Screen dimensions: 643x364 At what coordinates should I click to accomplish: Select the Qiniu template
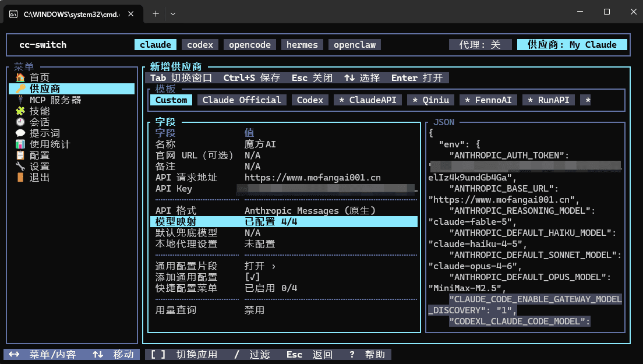(x=431, y=100)
